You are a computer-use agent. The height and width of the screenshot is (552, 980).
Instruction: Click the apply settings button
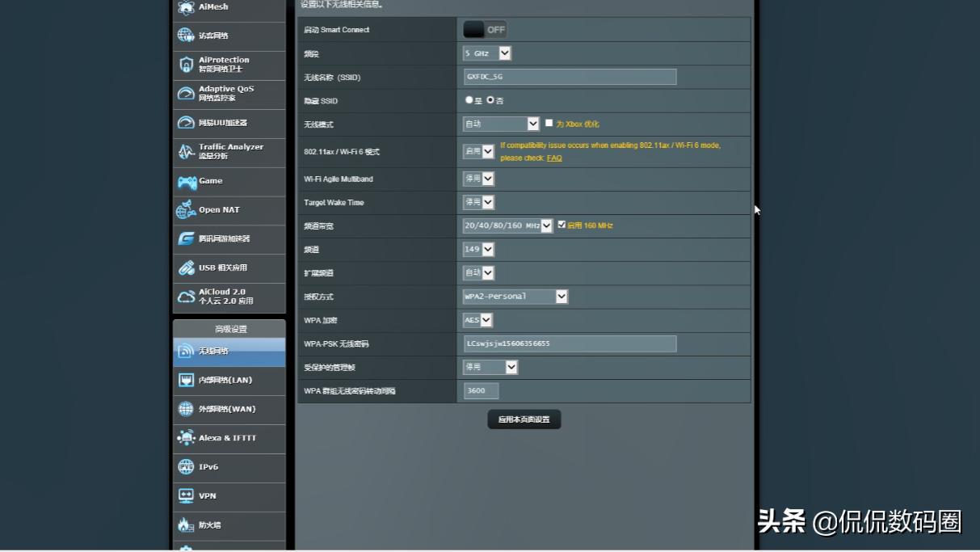pyautogui.click(x=524, y=419)
